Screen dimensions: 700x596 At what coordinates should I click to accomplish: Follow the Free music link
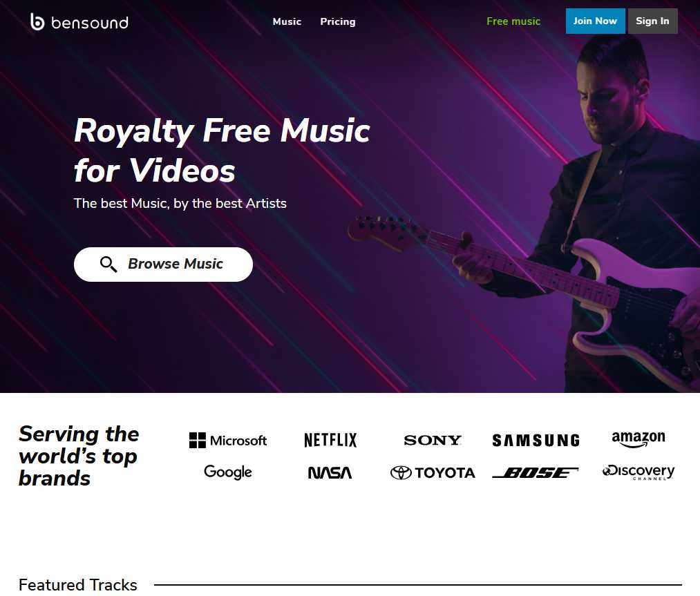click(513, 21)
